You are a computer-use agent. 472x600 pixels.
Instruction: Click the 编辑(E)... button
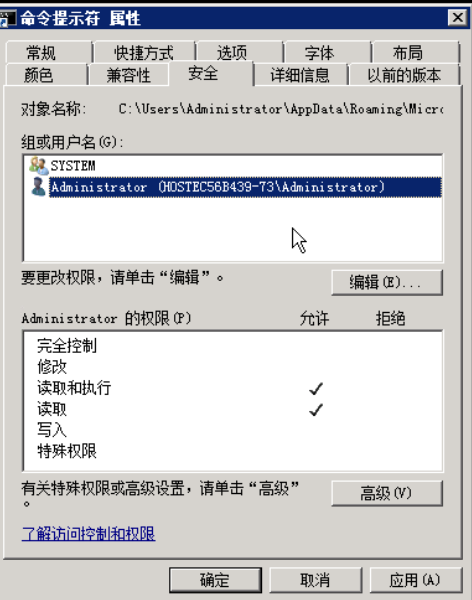tap(387, 282)
